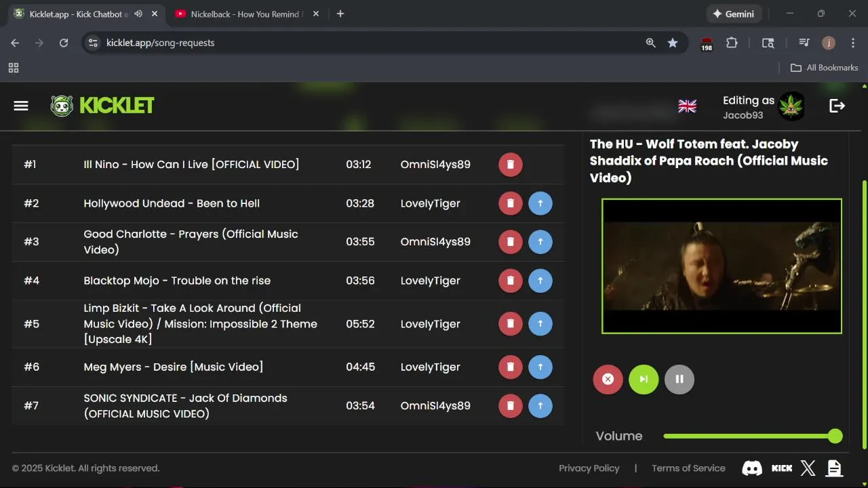Delete SONIC SYNDICATE song request
This screenshot has height=488, width=868.
(511, 406)
